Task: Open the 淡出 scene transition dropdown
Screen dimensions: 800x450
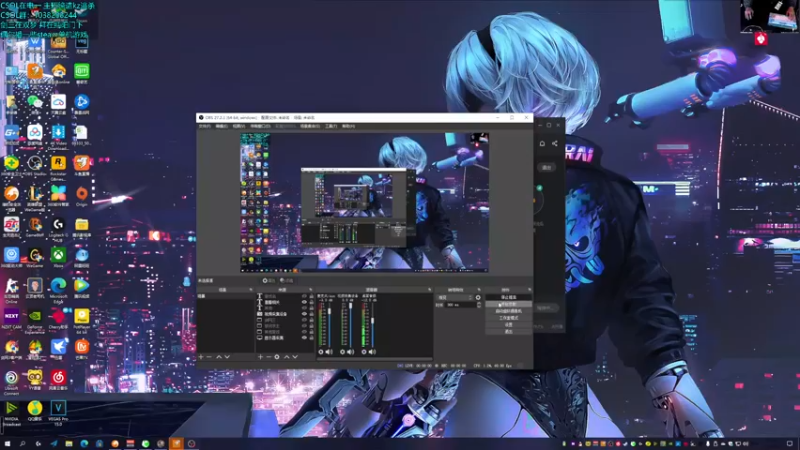Action: point(454,297)
